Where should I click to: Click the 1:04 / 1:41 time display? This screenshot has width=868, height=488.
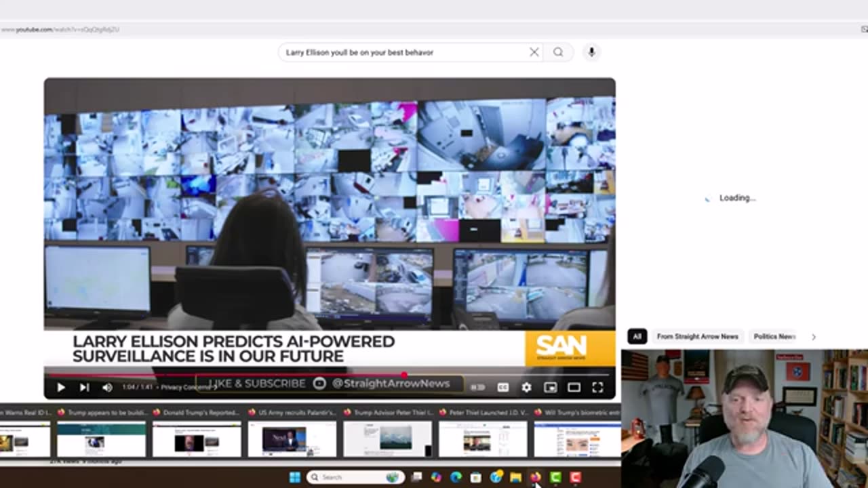tap(138, 387)
